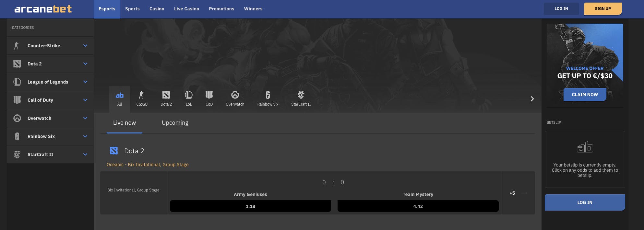Expand the Rainbow Six category chevron

point(85,136)
